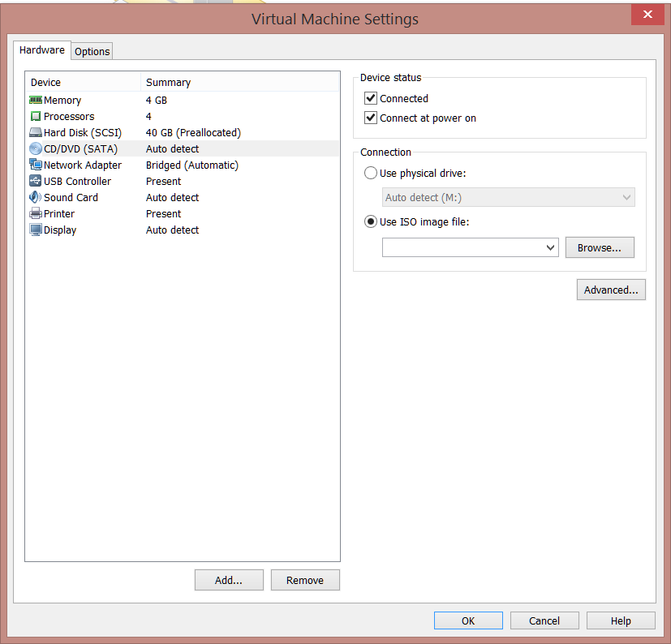671x644 pixels.
Task: Remove the selected device
Action: (305, 580)
